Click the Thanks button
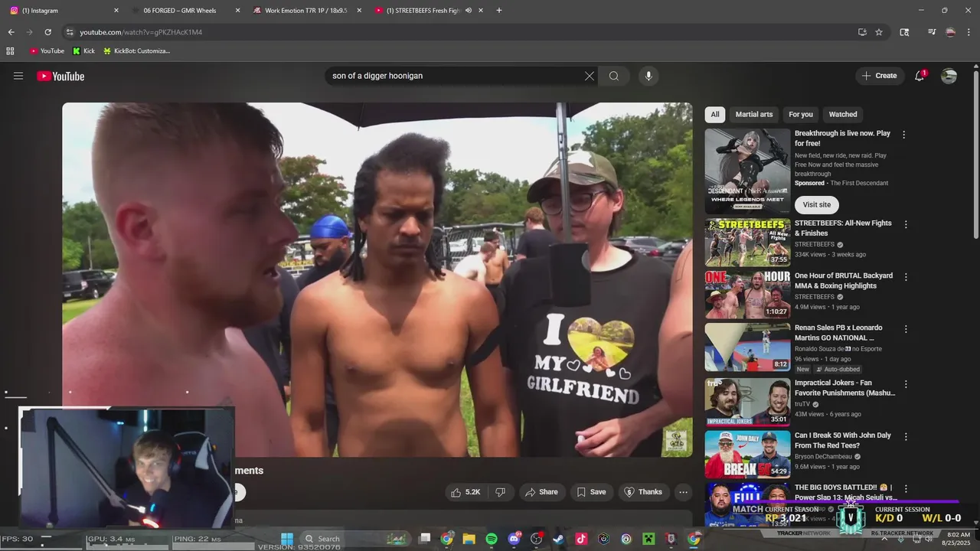This screenshot has height=551, width=980. [643, 492]
